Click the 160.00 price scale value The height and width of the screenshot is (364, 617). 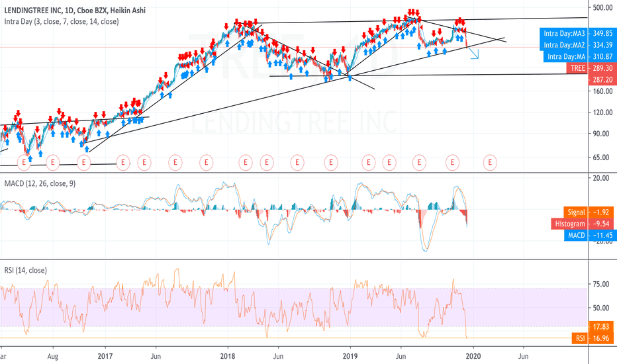click(x=602, y=91)
